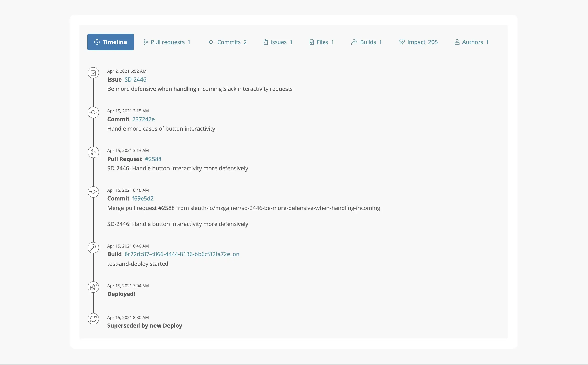The image size is (588, 365).
Task: Click timestamp 'Apr 15, 2021 8:30 AM'
Action: tap(128, 317)
